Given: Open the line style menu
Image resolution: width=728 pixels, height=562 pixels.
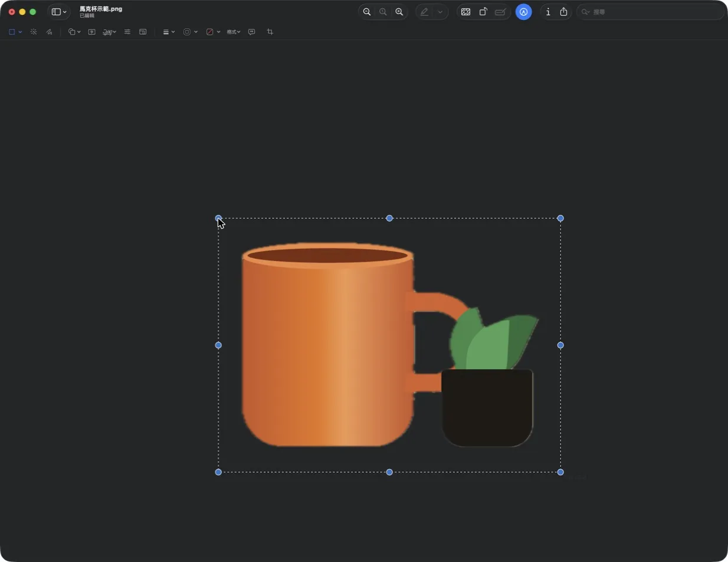Looking at the screenshot, I should pyautogui.click(x=169, y=32).
